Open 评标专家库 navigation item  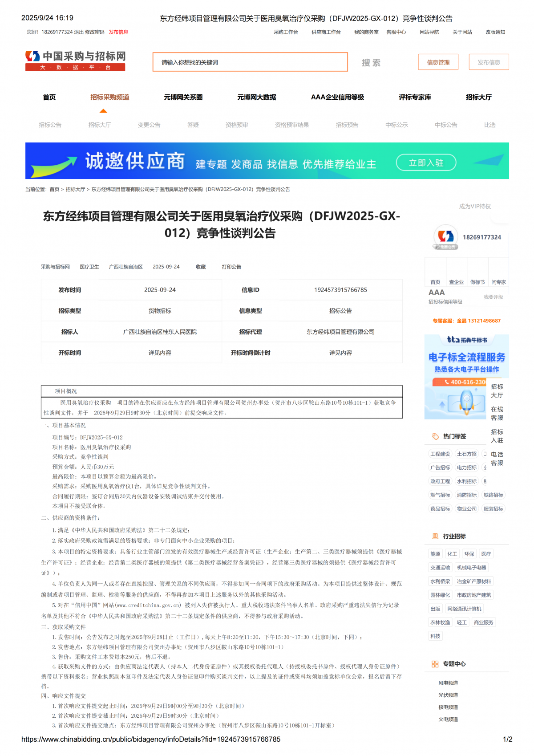pyautogui.click(x=415, y=97)
